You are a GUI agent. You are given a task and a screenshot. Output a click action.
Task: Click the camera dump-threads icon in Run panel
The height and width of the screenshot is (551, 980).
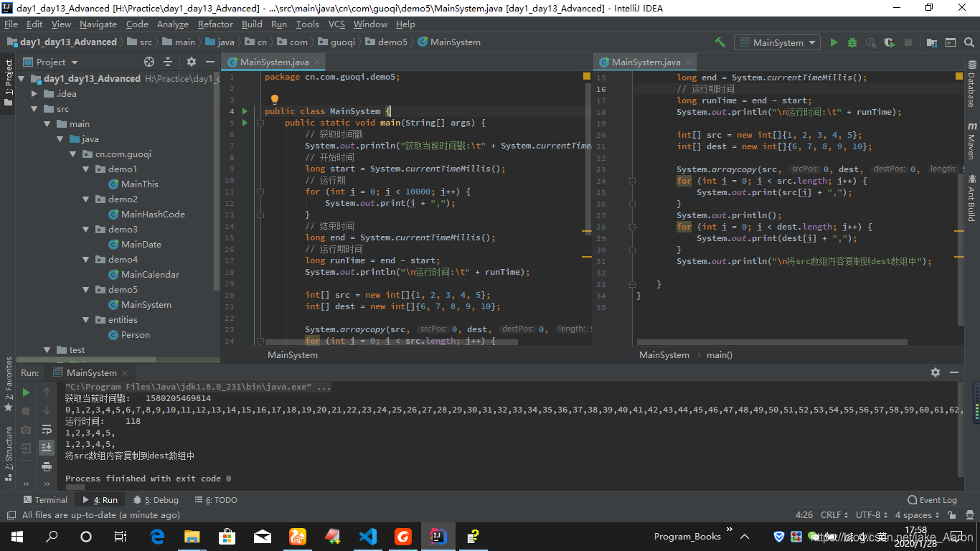coord(26,430)
